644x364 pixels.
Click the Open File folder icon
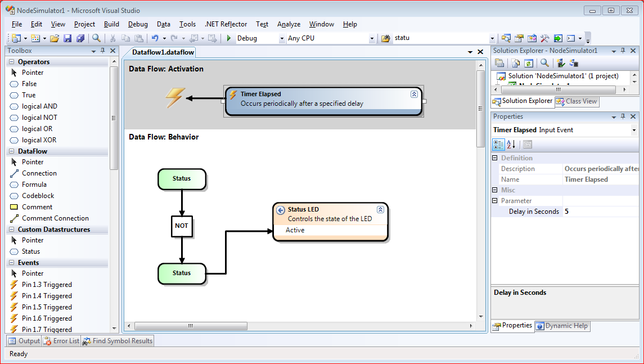(55, 38)
